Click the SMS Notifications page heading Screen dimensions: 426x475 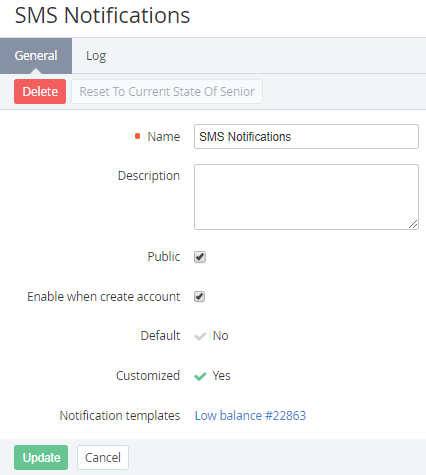point(102,15)
